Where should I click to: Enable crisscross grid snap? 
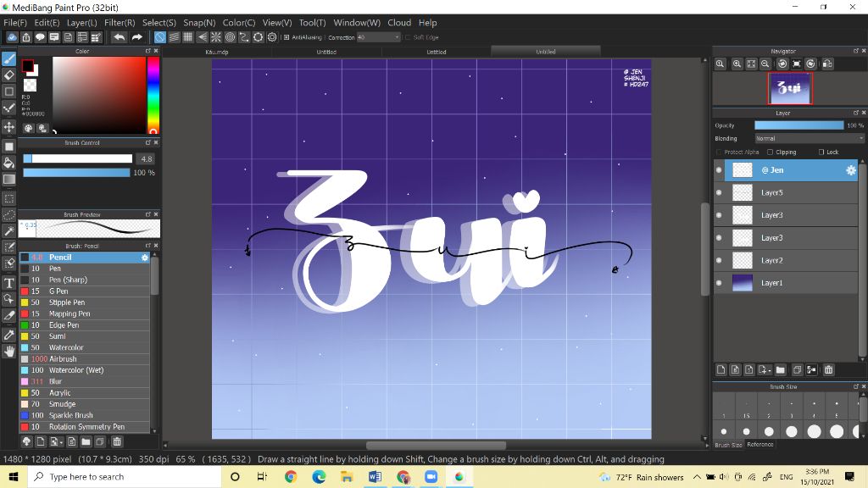pos(187,37)
